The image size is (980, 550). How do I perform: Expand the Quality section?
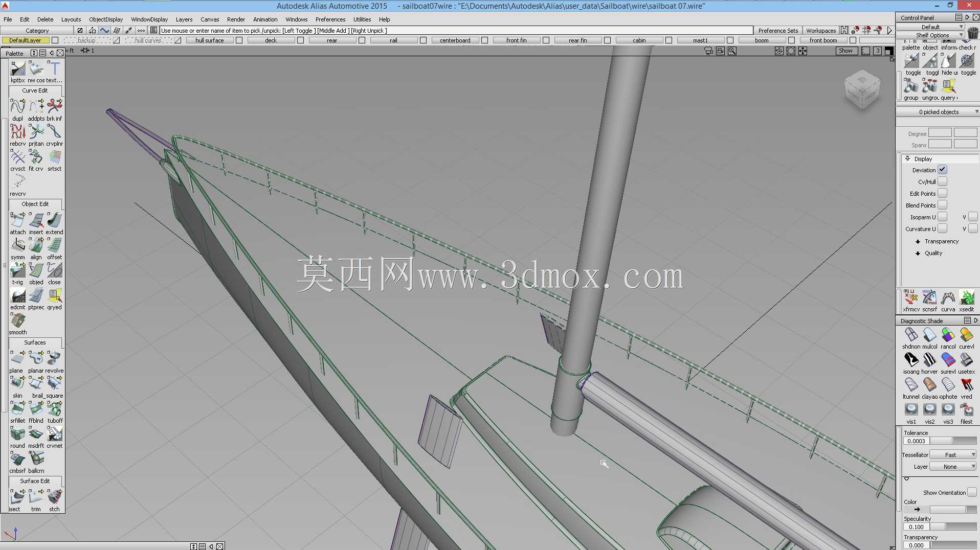pyautogui.click(x=918, y=253)
